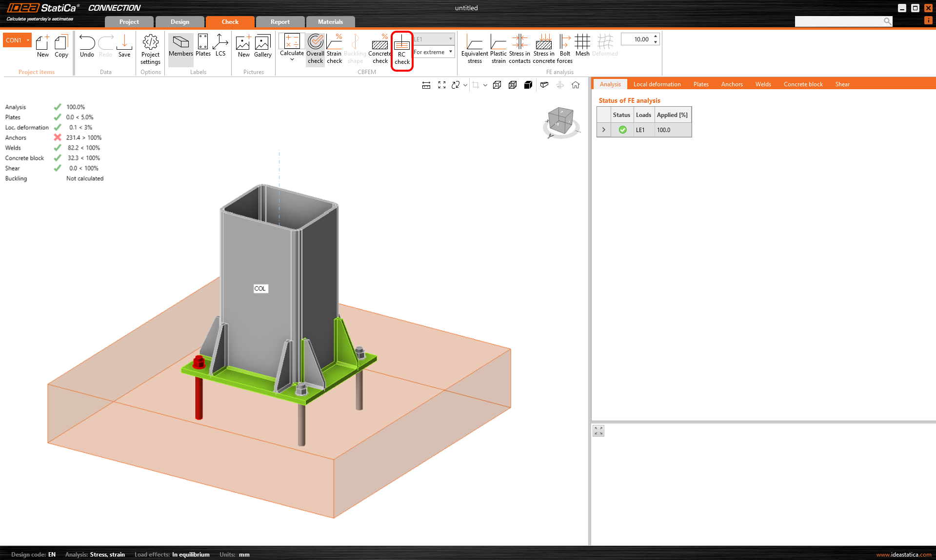Open the Gallery picture tool

pos(262,47)
